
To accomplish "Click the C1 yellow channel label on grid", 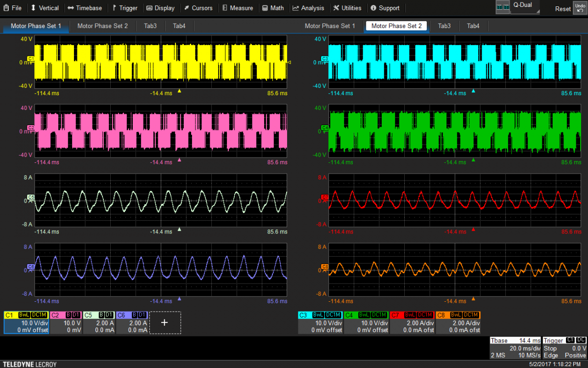I will (x=30, y=59).
